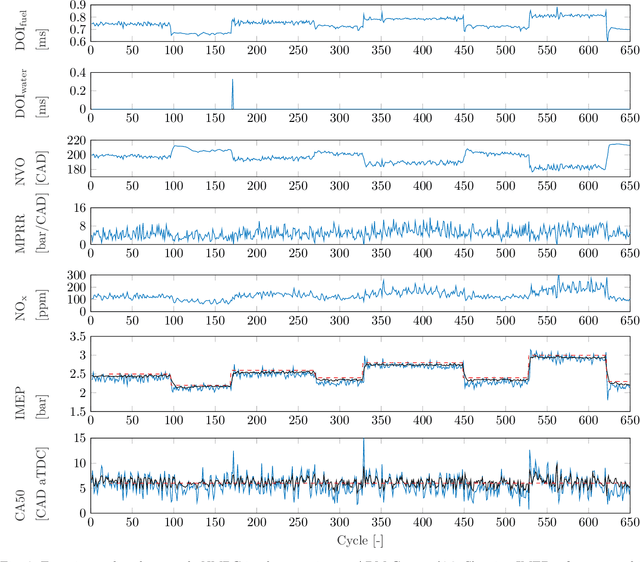Viewport: 640px width, 562px height.
Task: Click the IMEP axis title
Action: coord(20,403)
